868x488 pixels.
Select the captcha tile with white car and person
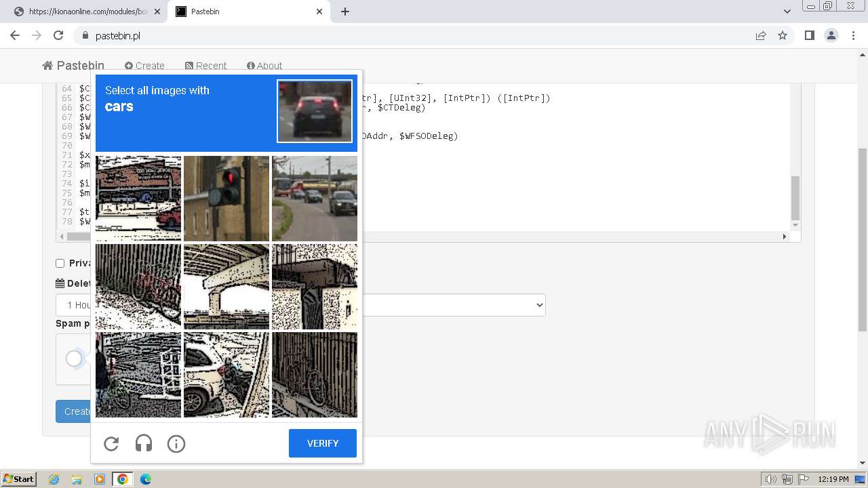pos(226,375)
